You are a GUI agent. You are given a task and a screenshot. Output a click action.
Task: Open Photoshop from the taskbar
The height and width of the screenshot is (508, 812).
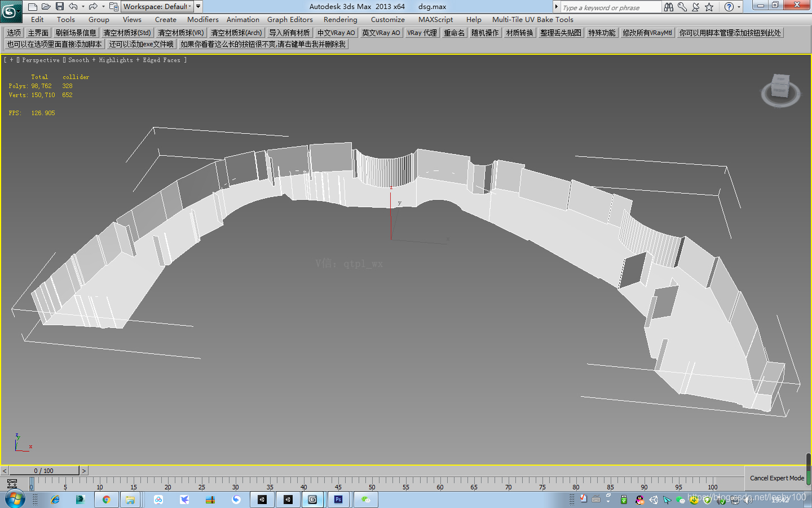(x=338, y=500)
